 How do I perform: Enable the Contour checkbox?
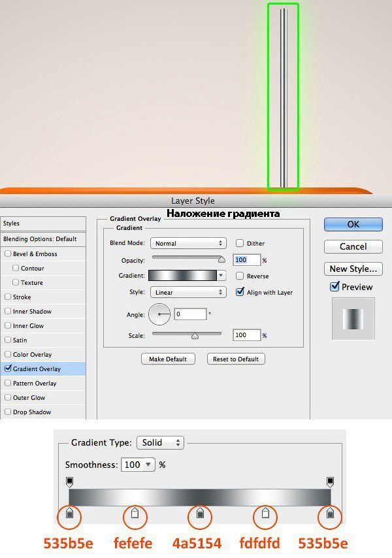(16, 268)
